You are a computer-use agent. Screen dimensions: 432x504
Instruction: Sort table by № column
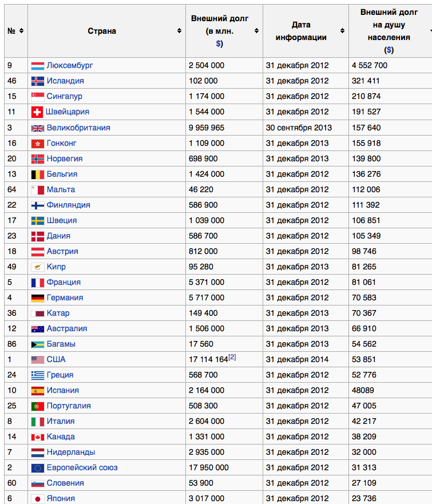21,31
